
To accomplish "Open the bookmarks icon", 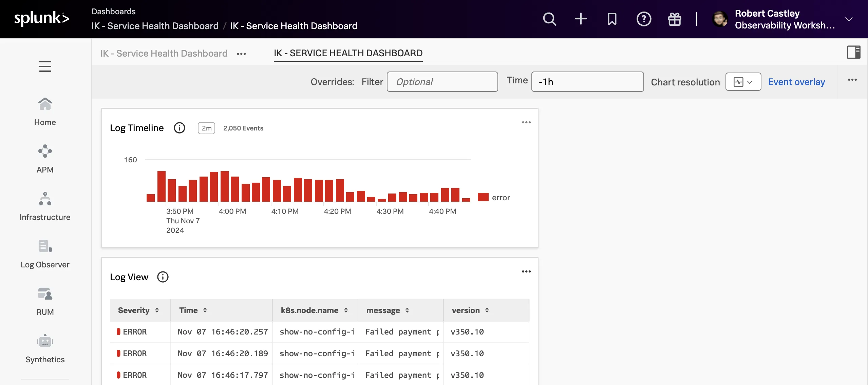I will [x=612, y=19].
